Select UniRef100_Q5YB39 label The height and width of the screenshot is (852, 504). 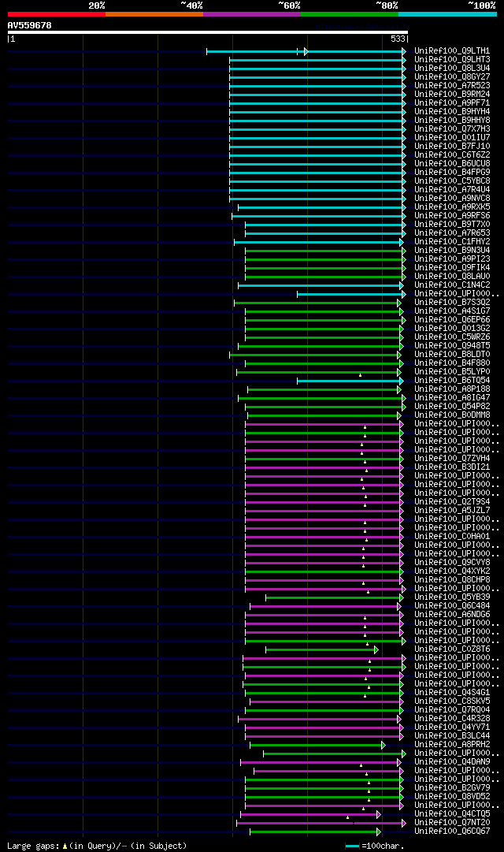coord(452,597)
